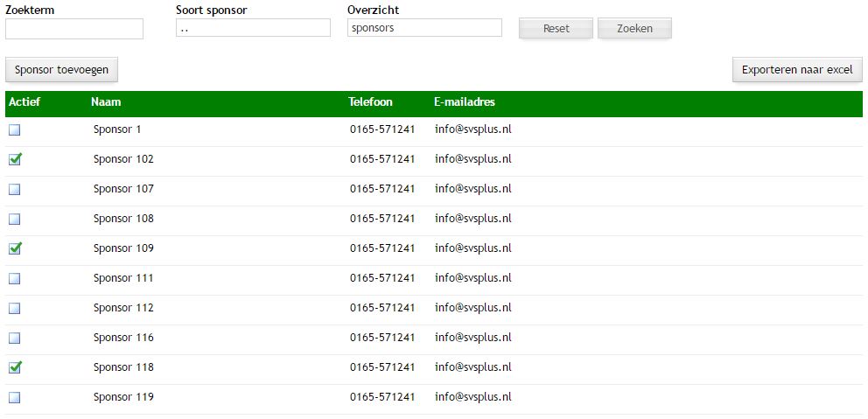This screenshot has height=419, width=868.
Task: Toggle the Actief checkbox for Sponsor 111
Action: pyautogui.click(x=15, y=279)
